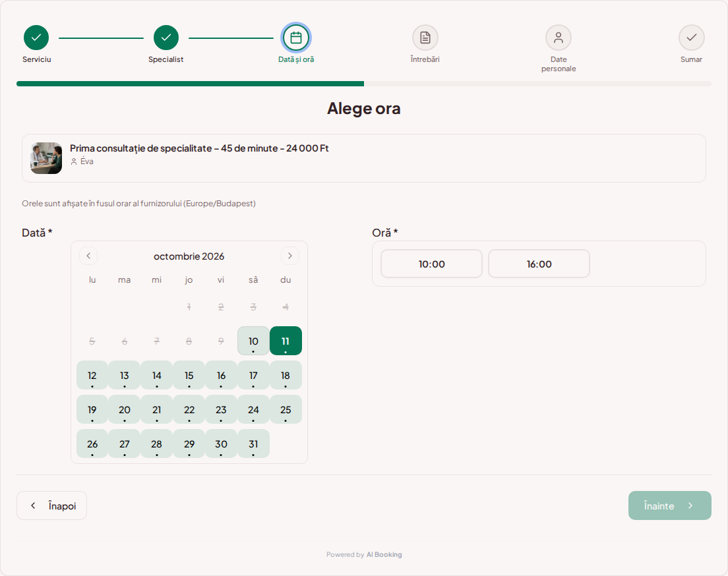The image size is (728, 576).
Task: Select the 10:00 time slot
Action: tap(431, 264)
